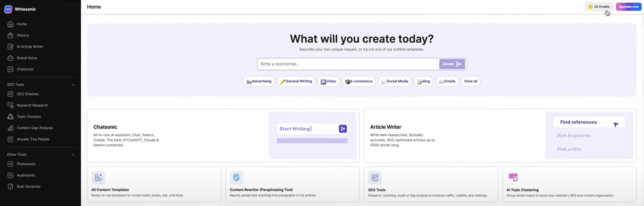Check the 25 Credits balance indicator
644x206 pixels.
[599, 7]
